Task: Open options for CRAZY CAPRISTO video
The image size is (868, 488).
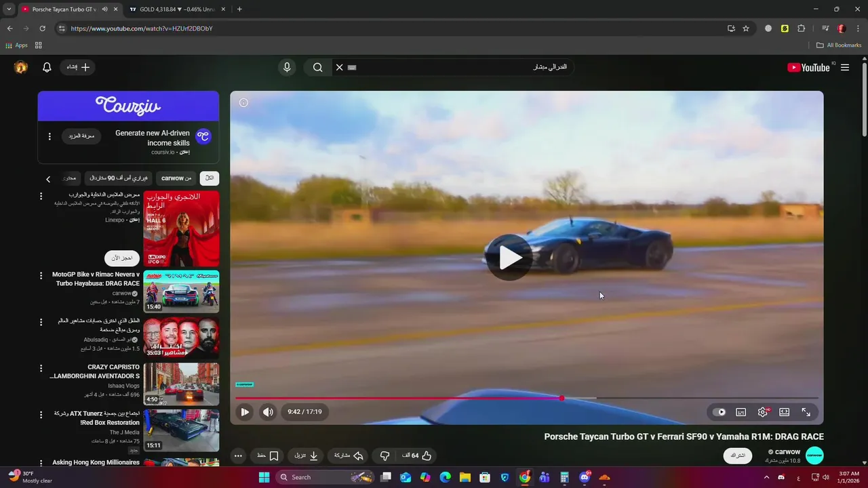Action: coord(41,369)
